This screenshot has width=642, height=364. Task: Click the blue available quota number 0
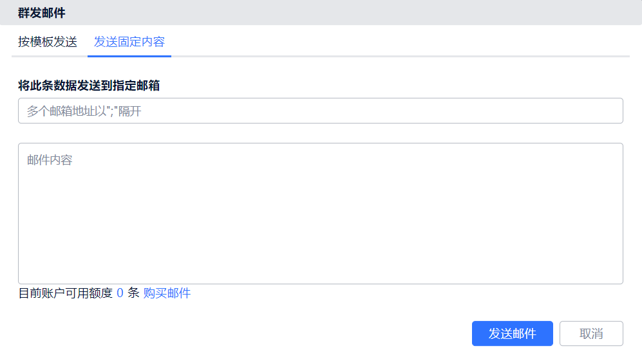pyautogui.click(x=120, y=293)
